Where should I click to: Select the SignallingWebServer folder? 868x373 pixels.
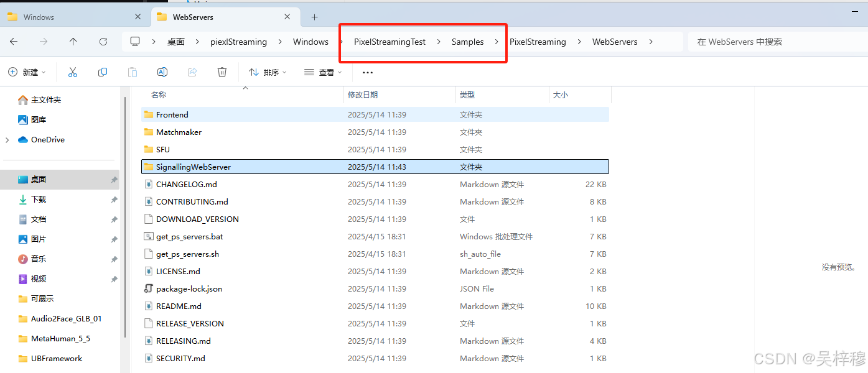tap(375, 167)
